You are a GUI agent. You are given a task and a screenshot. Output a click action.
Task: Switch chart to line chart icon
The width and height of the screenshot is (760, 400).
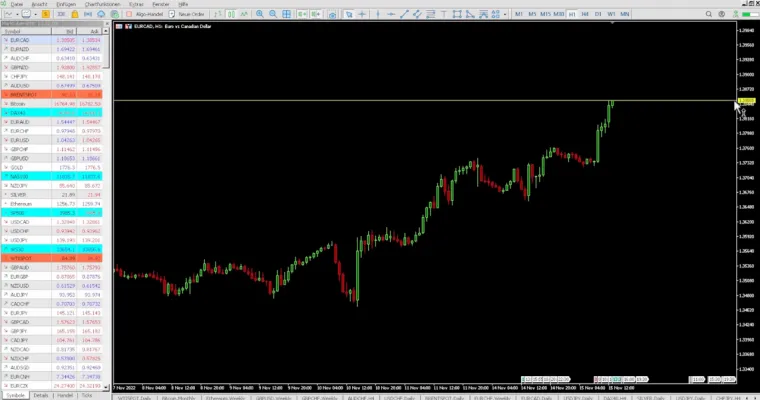coord(244,14)
